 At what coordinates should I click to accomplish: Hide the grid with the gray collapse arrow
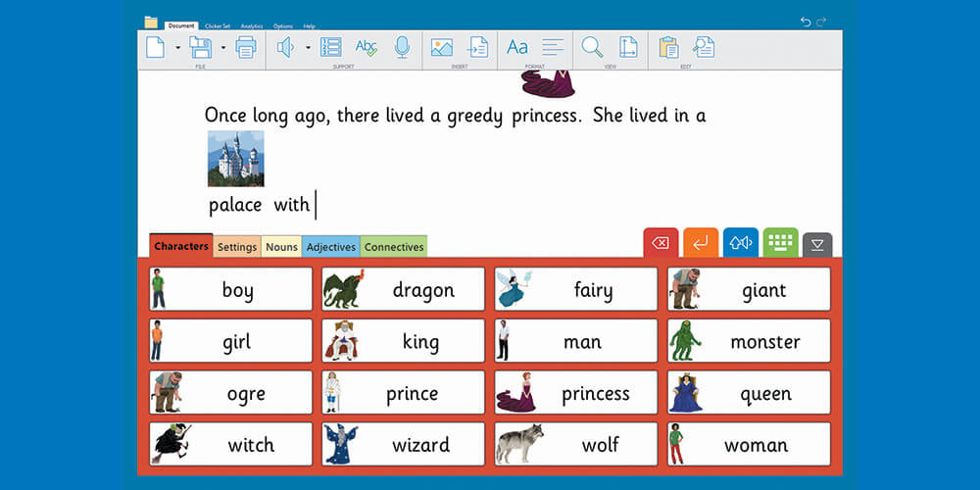(817, 245)
